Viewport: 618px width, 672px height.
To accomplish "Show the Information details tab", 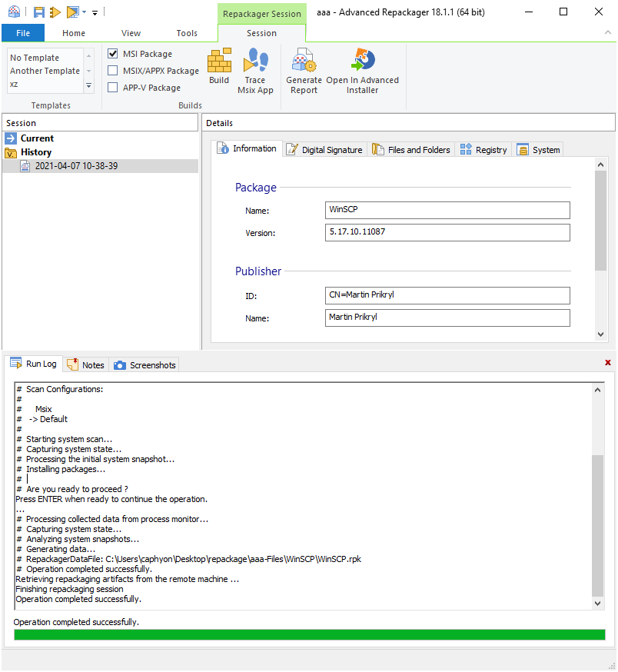I will click(247, 148).
